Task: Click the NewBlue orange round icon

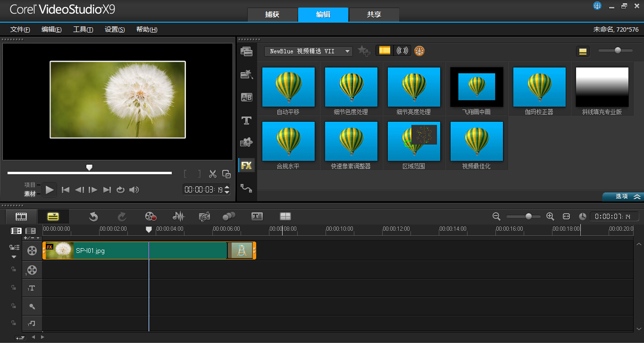Action: [x=419, y=51]
